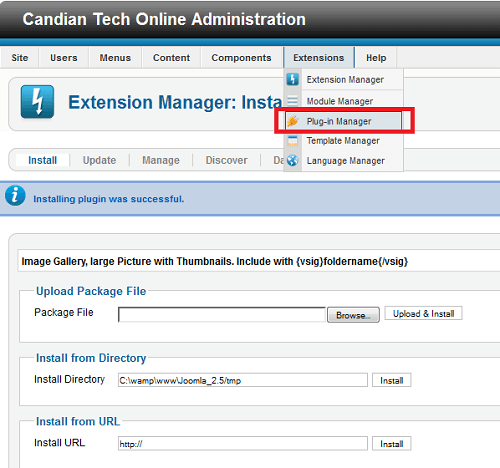The image size is (500, 468).
Task: Click the Upload & Install button
Action: coord(423,314)
